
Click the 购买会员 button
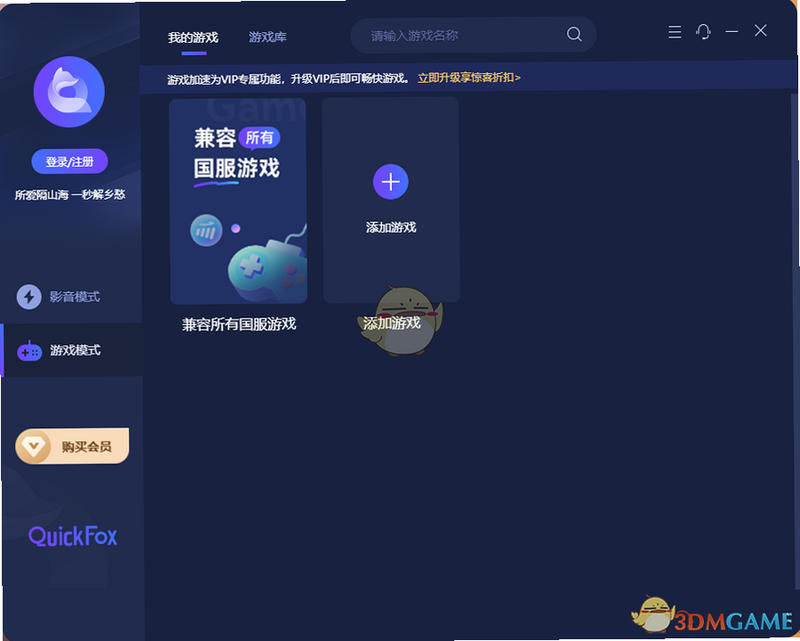tap(72, 446)
